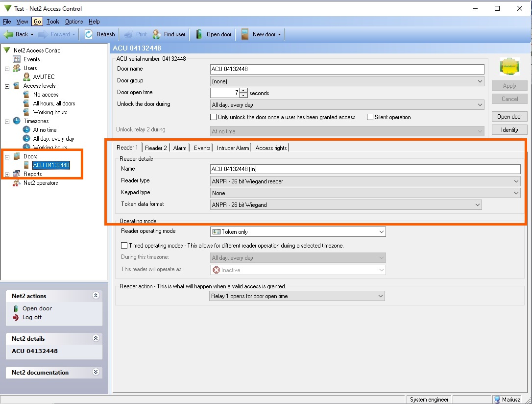The image size is (532, 404).
Task: Click the Reports chart icon
Action: (17, 174)
